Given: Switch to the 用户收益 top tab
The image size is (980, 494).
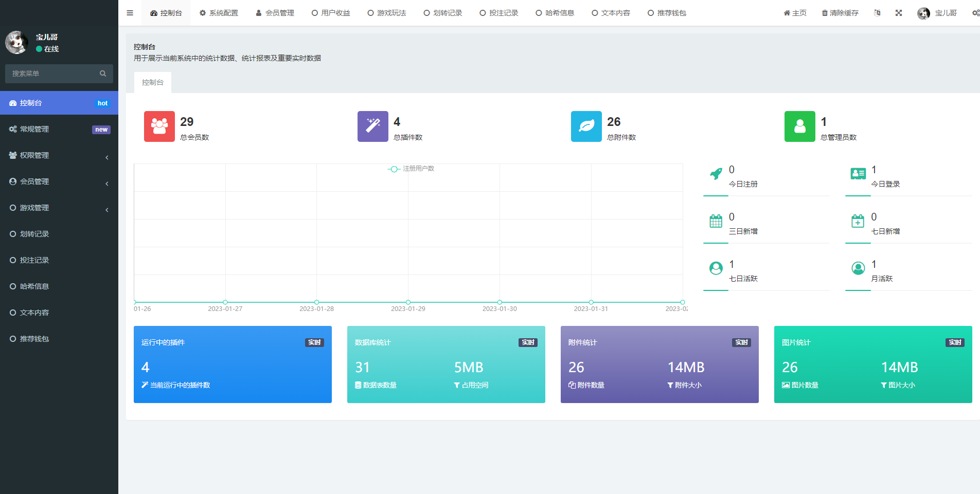Looking at the screenshot, I should pos(331,13).
